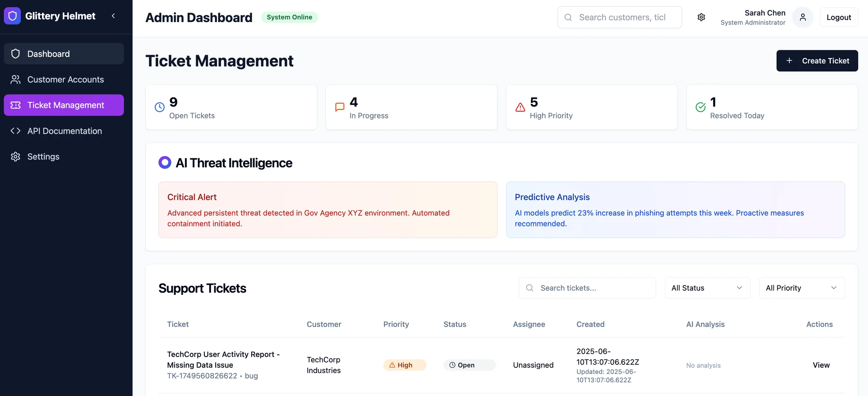Viewport: 868px width, 396px height.
Task: Click the Created column header
Action: [590, 324]
